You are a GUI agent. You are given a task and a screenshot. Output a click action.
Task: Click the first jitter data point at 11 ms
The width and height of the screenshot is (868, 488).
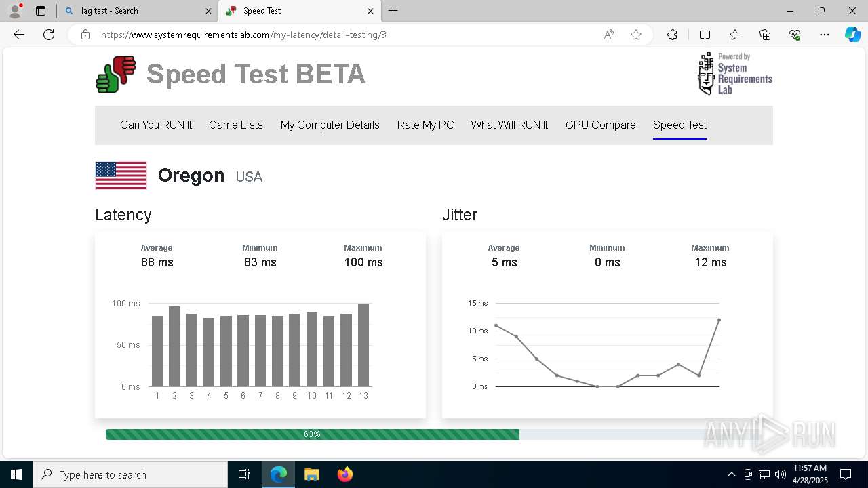tap(496, 325)
